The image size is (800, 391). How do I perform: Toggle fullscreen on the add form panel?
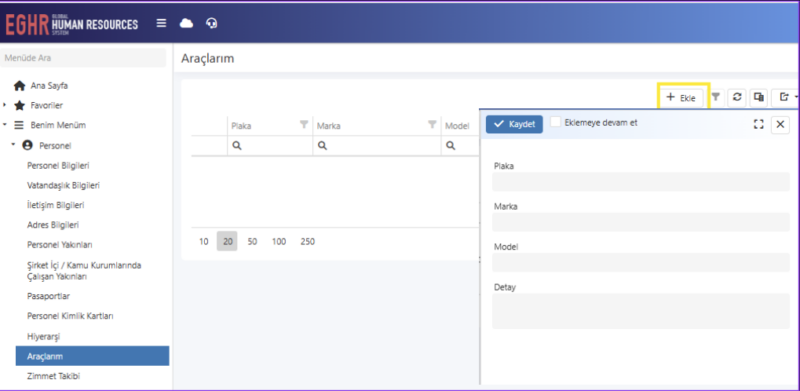759,125
